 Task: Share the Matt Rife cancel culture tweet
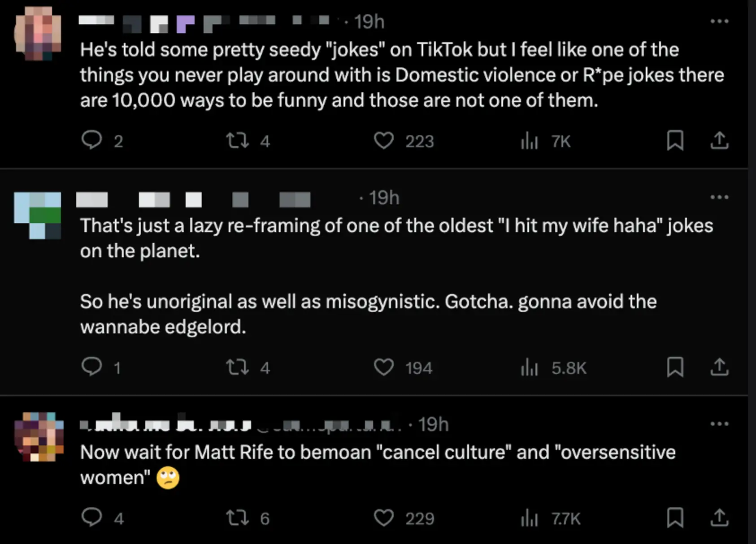[720, 518]
